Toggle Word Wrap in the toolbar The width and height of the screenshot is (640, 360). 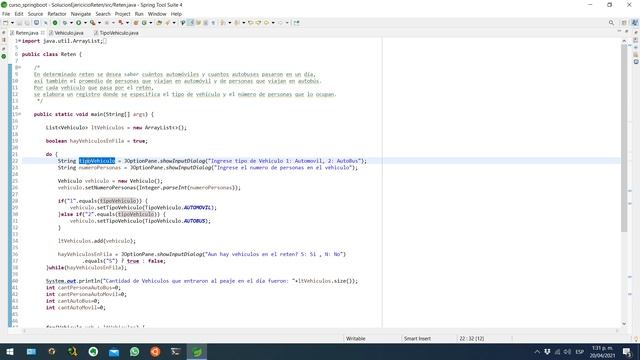198,23
